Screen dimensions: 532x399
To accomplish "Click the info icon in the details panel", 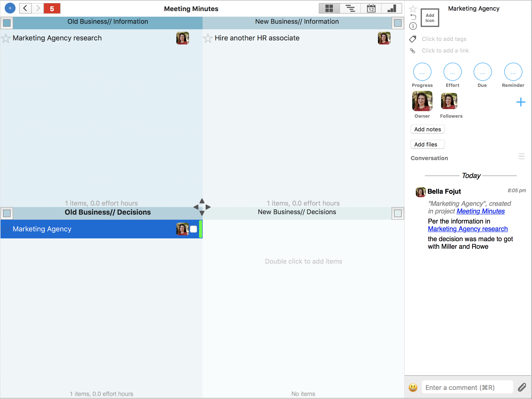I will coord(413,26).
